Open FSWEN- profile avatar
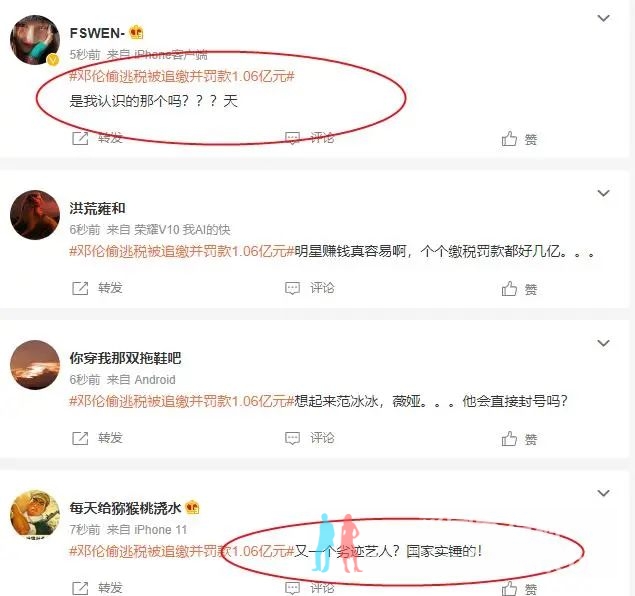Viewport: 635px width, 596px height. point(35,40)
